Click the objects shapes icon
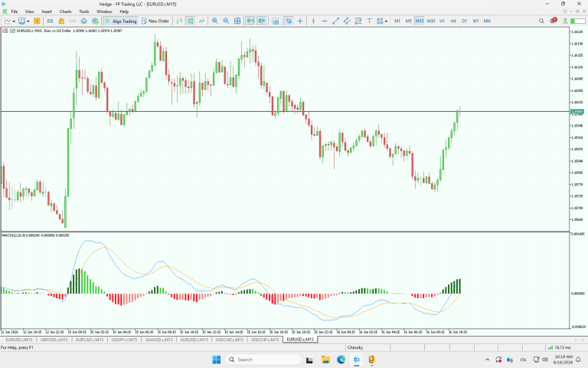Image resolution: width=588 pixels, height=368 pixels. click(380, 21)
